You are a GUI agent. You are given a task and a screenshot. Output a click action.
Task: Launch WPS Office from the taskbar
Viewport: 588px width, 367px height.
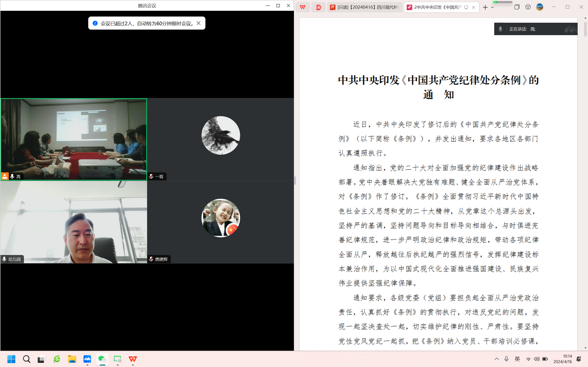133,359
